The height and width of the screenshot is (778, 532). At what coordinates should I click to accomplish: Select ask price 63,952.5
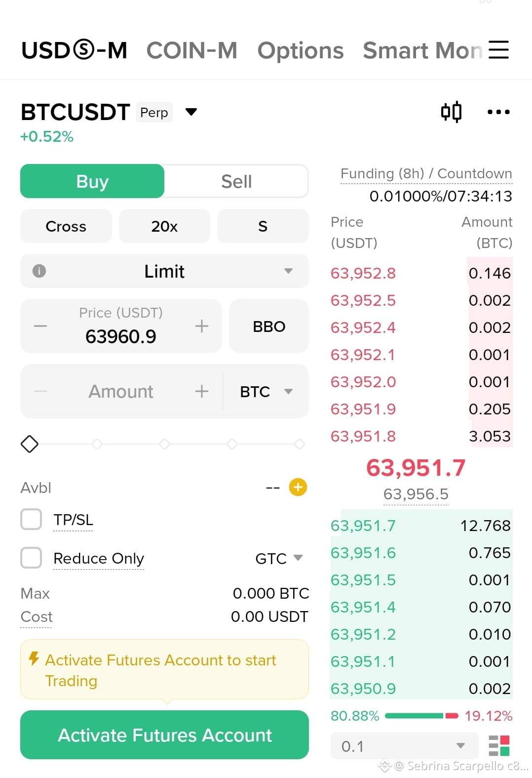tap(363, 300)
